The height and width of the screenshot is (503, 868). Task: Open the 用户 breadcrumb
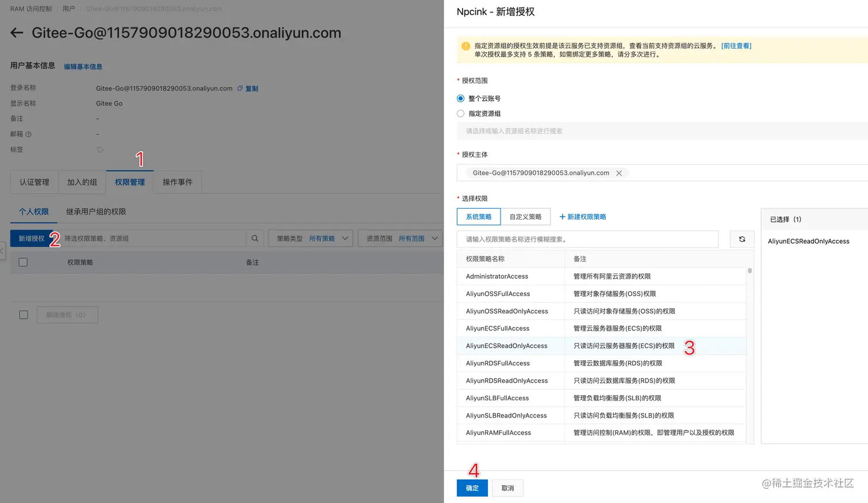click(x=69, y=9)
